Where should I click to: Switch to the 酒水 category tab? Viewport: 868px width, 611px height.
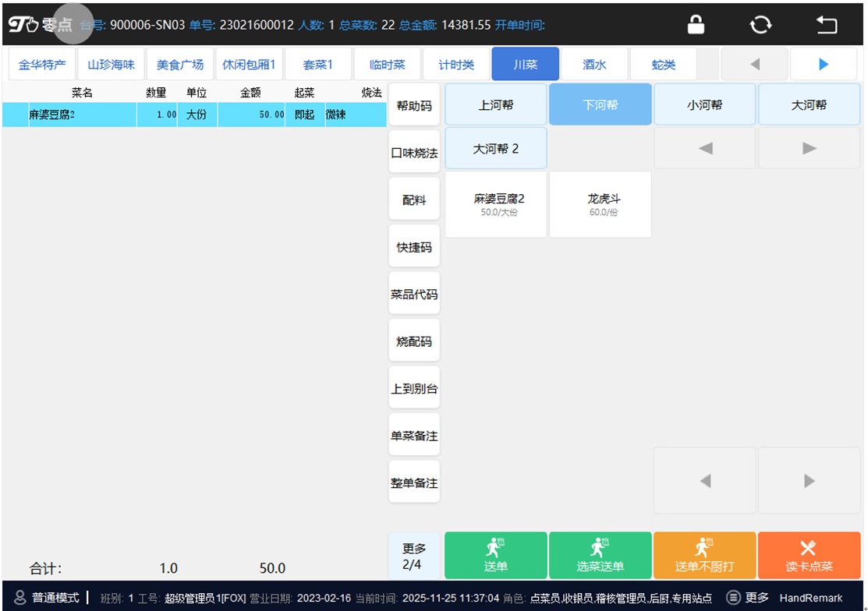594,65
